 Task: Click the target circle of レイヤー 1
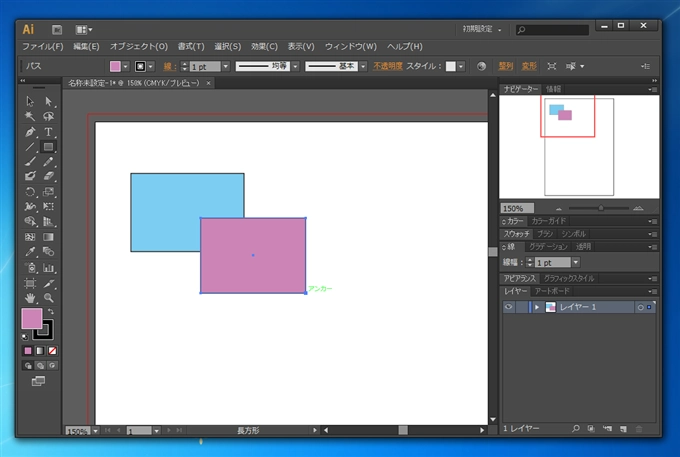(641, 307)
